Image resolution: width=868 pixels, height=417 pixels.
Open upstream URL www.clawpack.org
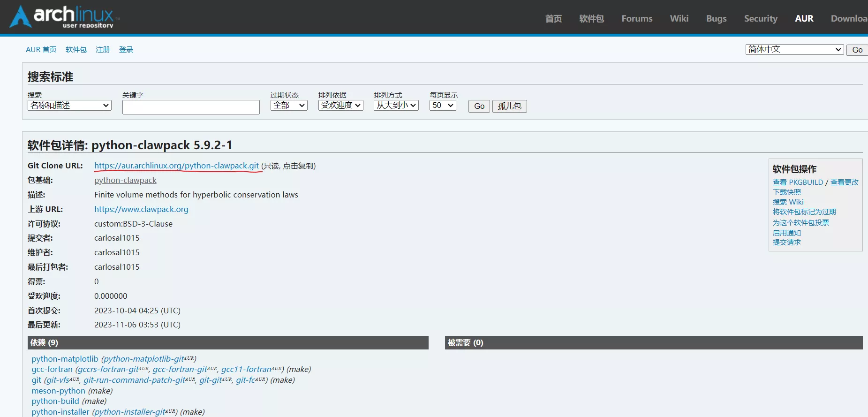click(x=141, y=209)
